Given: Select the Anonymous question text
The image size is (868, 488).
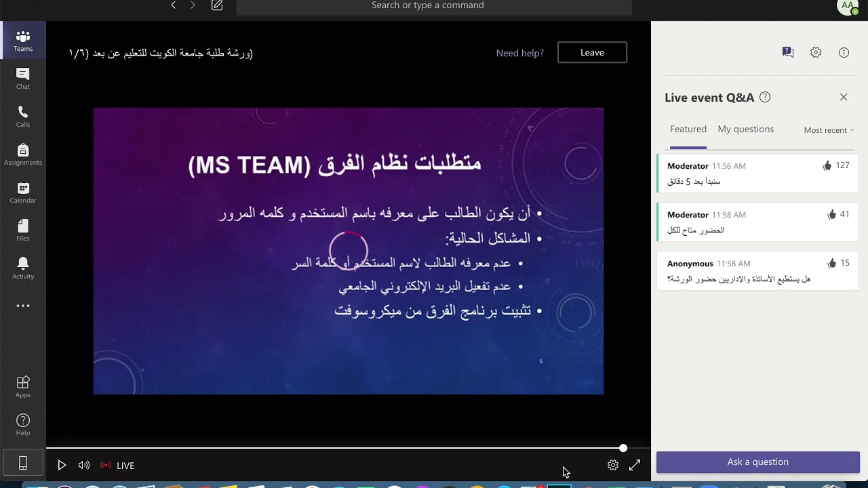Looking at the screenshot, I should pyautogui.click(x=738, y=279).
